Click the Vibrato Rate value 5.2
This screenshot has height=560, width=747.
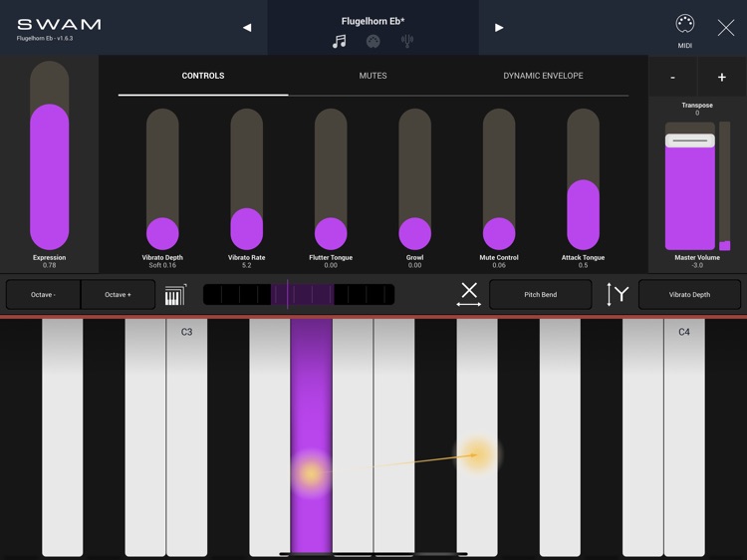pos(247,265)
